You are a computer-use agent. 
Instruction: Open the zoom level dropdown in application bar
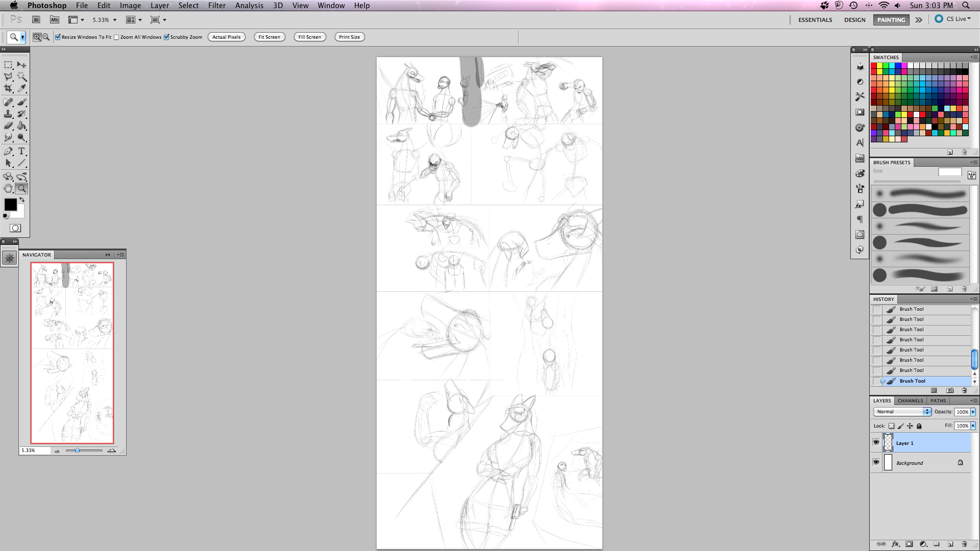115,20
